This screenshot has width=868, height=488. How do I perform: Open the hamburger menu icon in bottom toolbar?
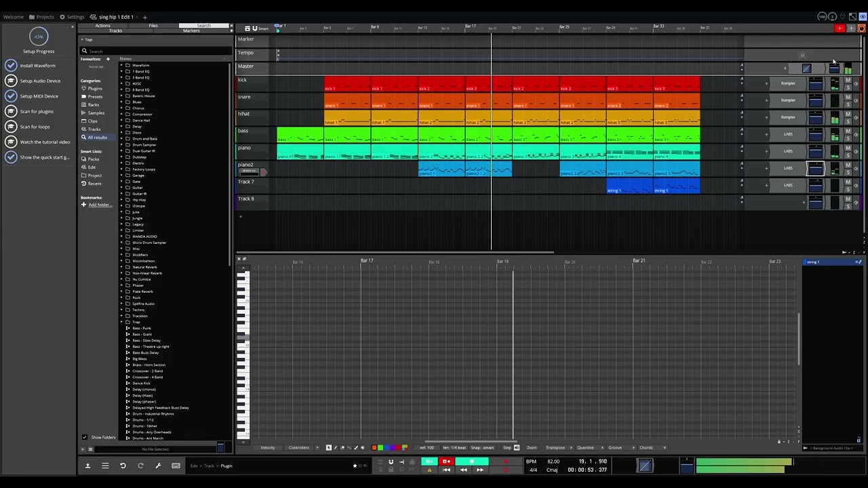[x=105, y=466]
